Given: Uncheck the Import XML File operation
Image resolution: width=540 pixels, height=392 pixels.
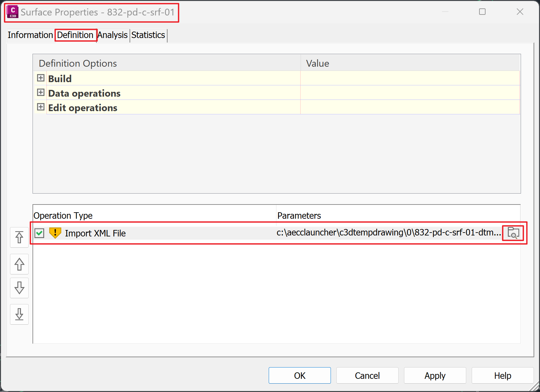Looking at the screenshot, I should pos(39,233).
